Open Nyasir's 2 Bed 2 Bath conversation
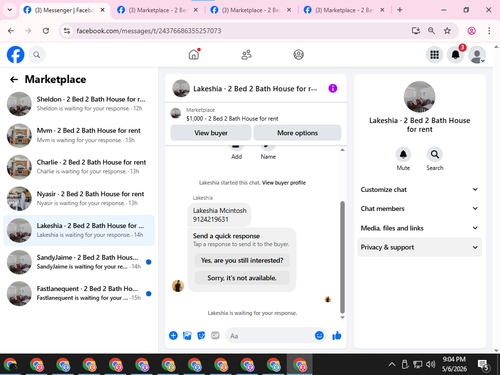Image resolution: width=500 pixels, height=375 pixels. [x=79, y=199]
